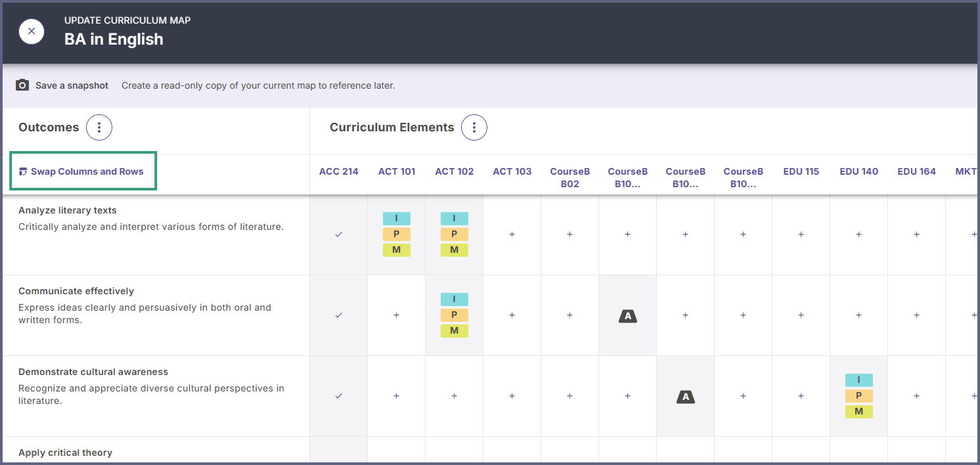Click the M tag in ACT 101 for Analyze literary texts

pyautogui.click(x=397, y=250)
